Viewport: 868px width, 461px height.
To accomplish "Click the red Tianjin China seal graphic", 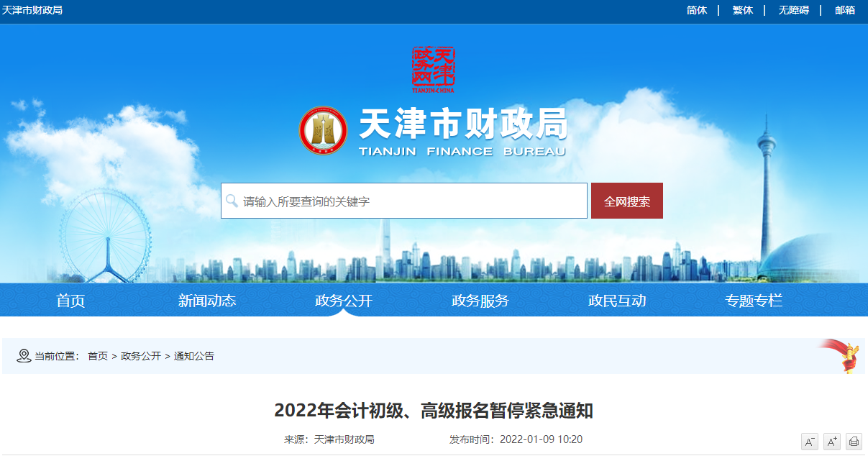I will point(434,69).
